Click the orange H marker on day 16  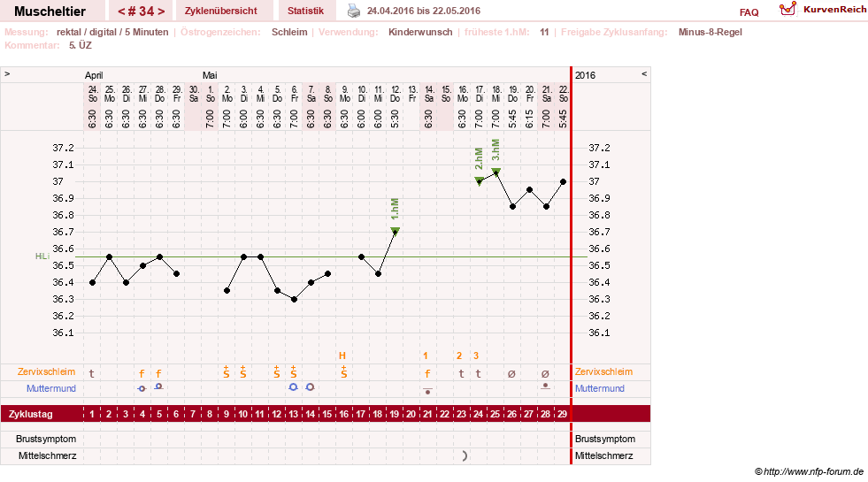342,356
